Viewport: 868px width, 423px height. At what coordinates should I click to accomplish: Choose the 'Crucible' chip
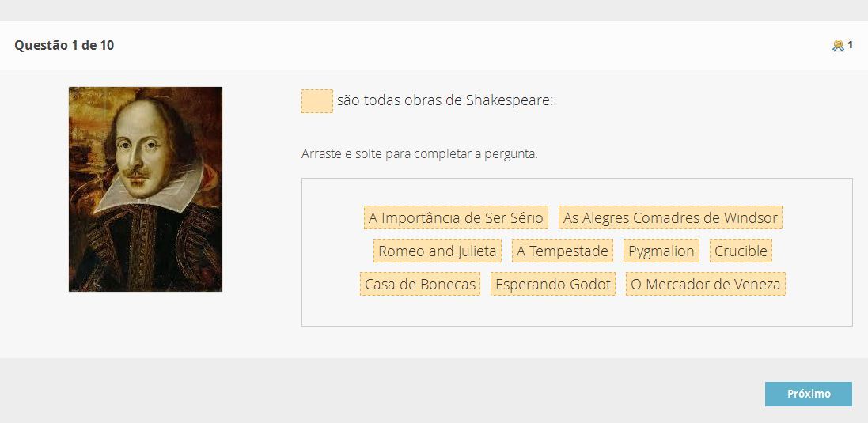point(741,251)
